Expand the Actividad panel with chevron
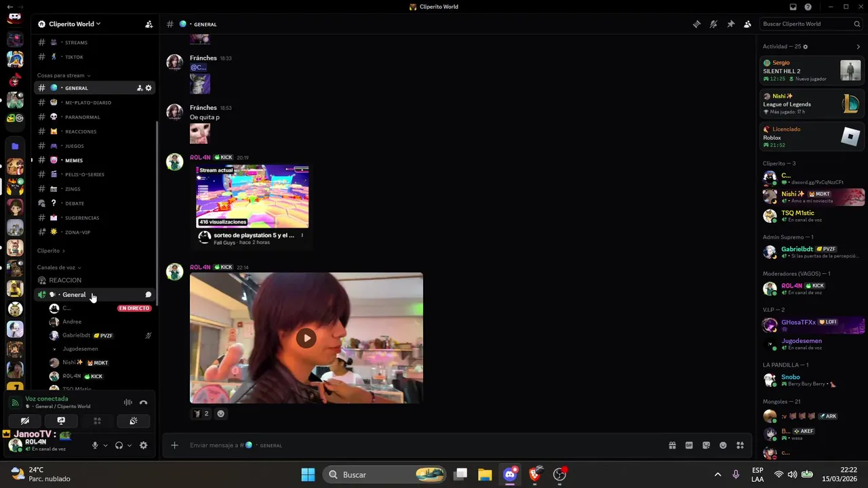Viewport: 868px width, 488px height. click(858, 47)
